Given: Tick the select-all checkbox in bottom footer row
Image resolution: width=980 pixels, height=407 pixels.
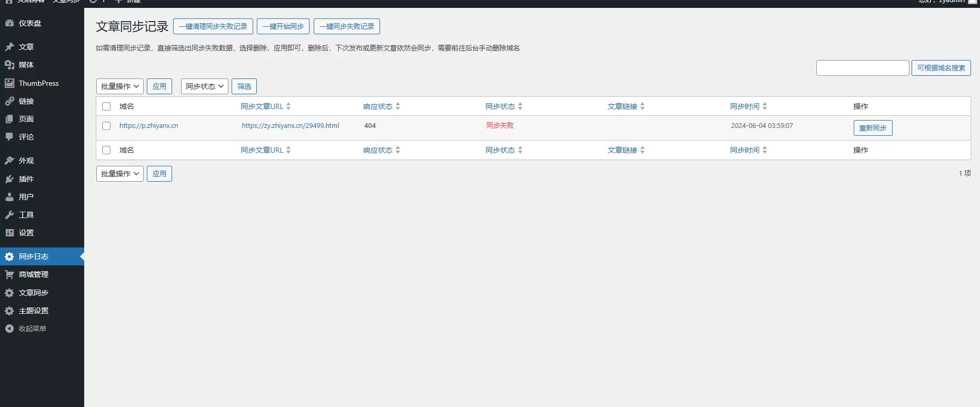Looking at the screenshot, I should [106, 150].
